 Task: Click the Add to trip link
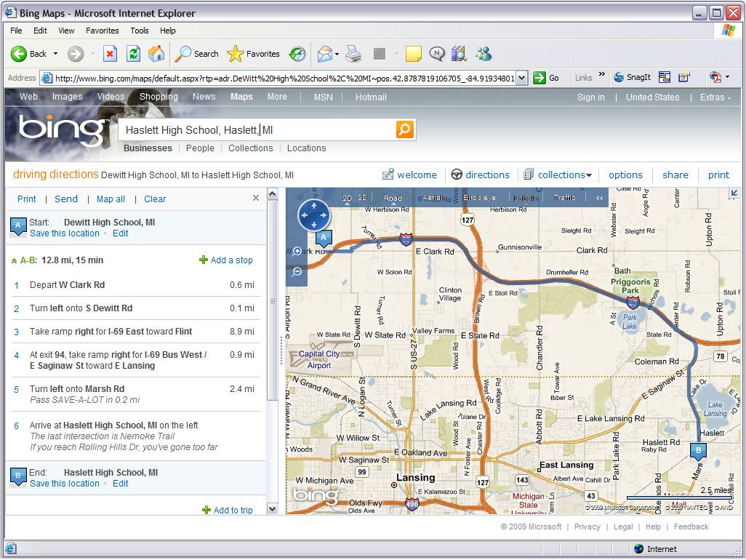tap(228, 510)
